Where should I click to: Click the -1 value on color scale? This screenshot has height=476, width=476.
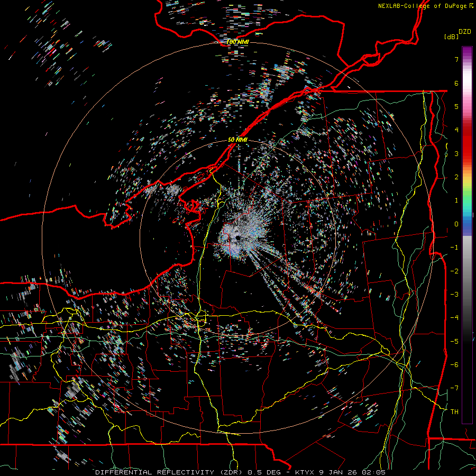(x=454, y=248)
